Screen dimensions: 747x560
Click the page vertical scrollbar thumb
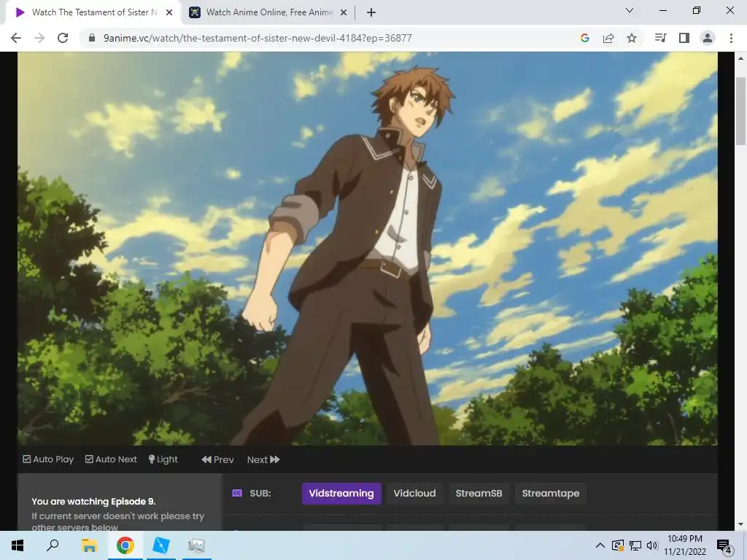740,111
